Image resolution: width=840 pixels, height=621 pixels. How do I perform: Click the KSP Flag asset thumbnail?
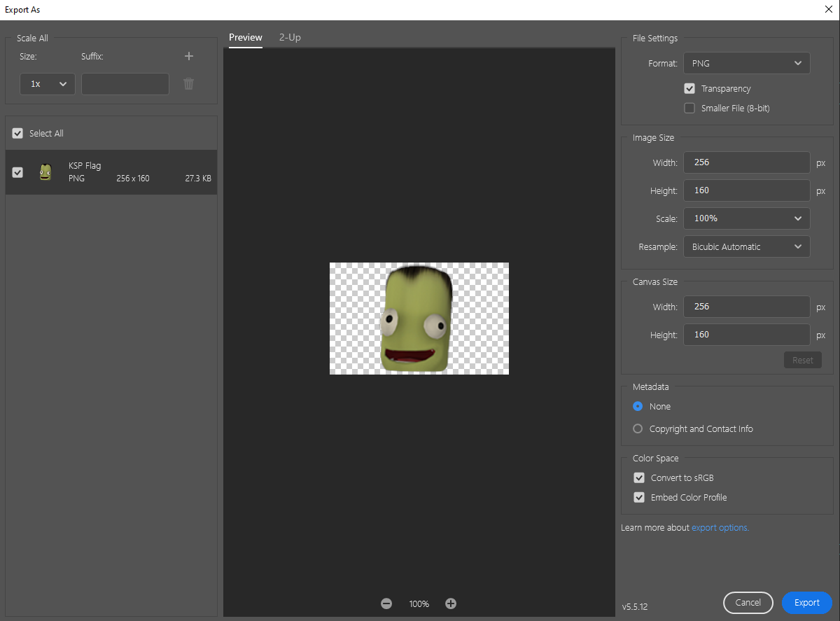coord(45,172)
